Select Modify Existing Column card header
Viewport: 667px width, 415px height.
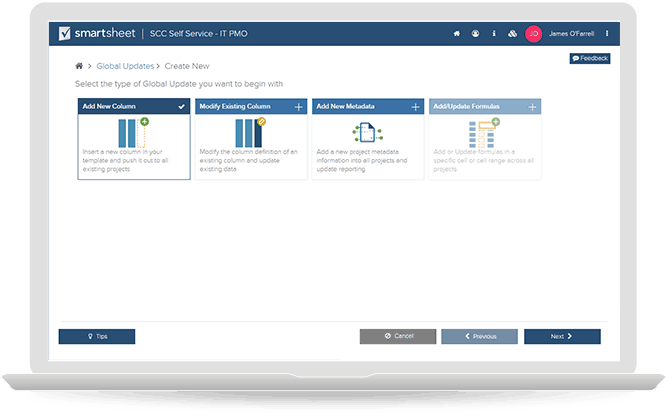point(251,106)
